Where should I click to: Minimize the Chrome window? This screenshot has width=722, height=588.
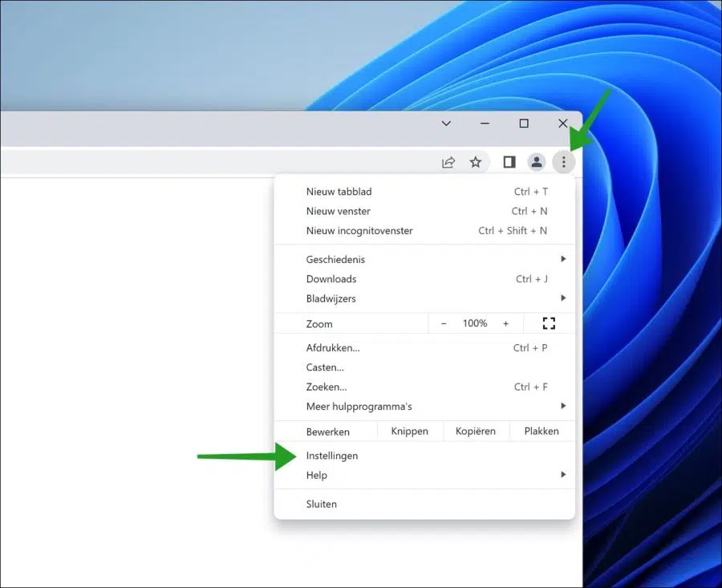[485, 124]
